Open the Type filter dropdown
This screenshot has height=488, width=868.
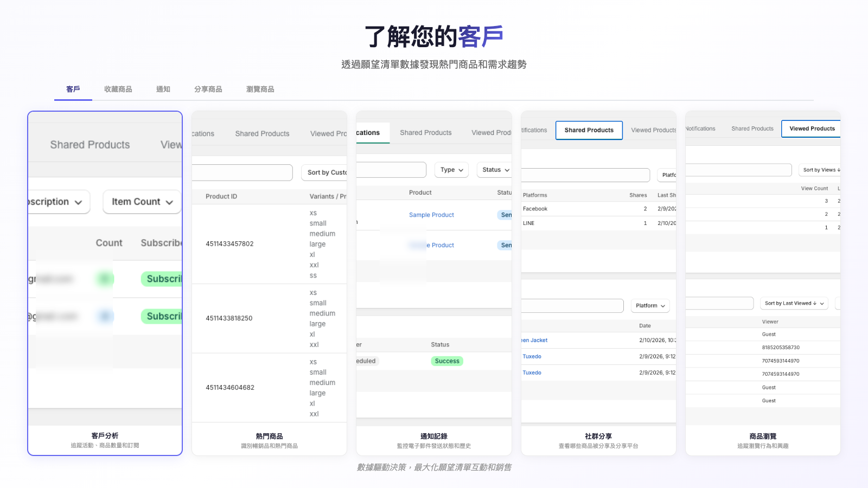tap(451, 170)
